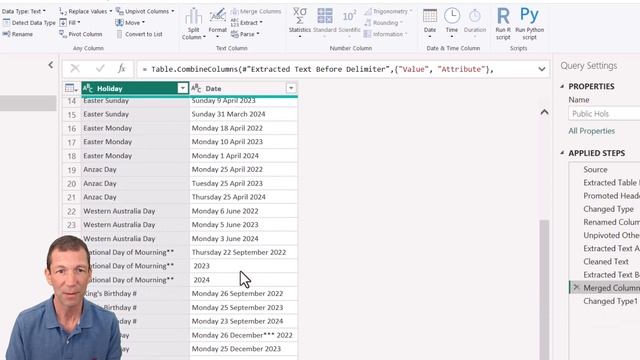Select cell Monday 18 April 2022
Image resolution: width=640 pixels, height=360 pixels.
[244, 128]
